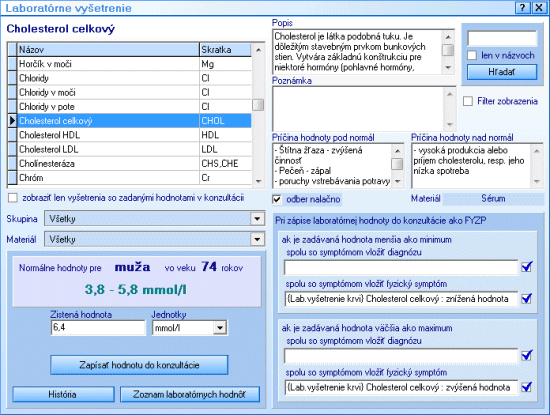Click maximum 'vložiť diagnózu' empty field
This screenshot has width=550, height=415.
[401, 356]
